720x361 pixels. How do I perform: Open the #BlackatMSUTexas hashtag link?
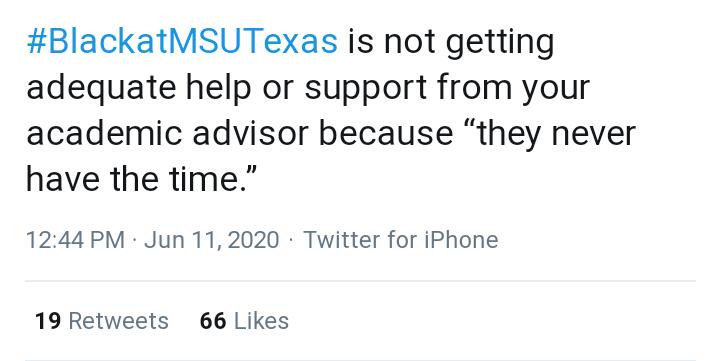click(182, 42)
